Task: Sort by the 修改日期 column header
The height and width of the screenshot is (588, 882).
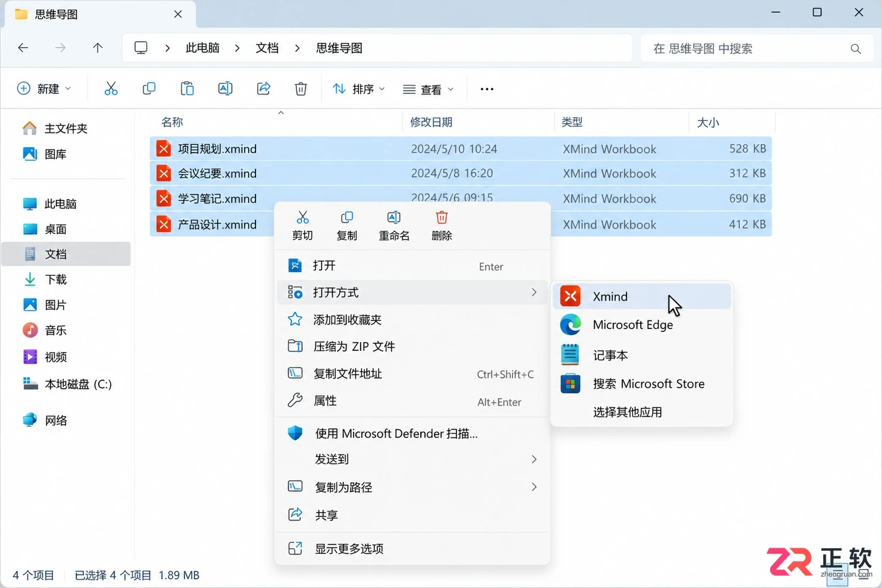Action: point(478,122)
